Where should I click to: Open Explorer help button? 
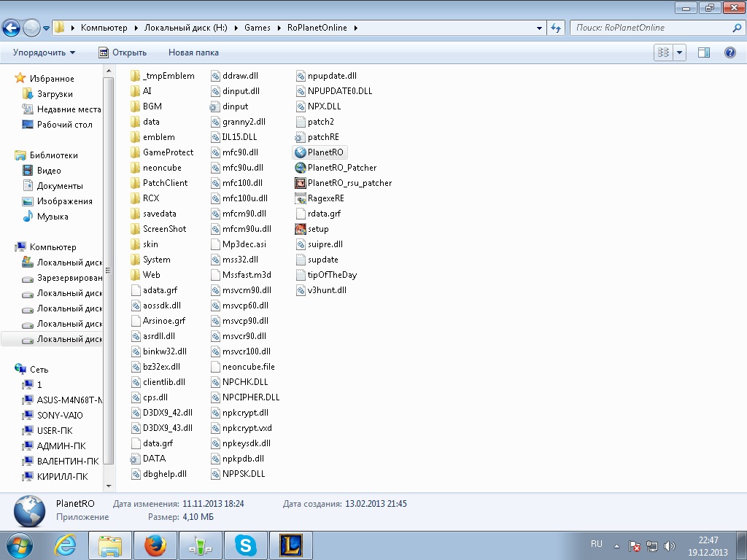pos(729,52)
